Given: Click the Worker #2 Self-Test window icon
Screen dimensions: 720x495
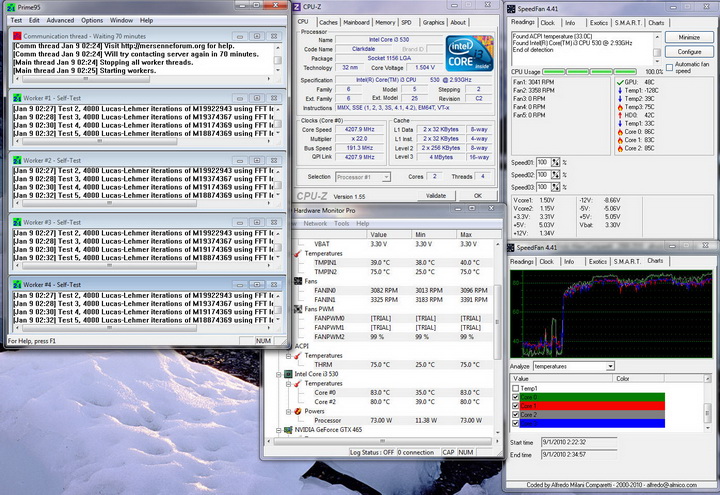Looking at the screenshot, I should coord(17,160).
